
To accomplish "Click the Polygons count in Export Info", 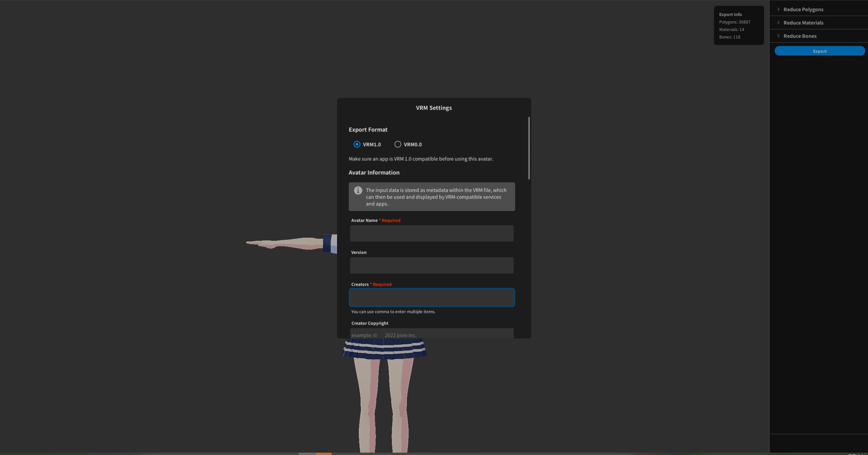I will (734, 22).
